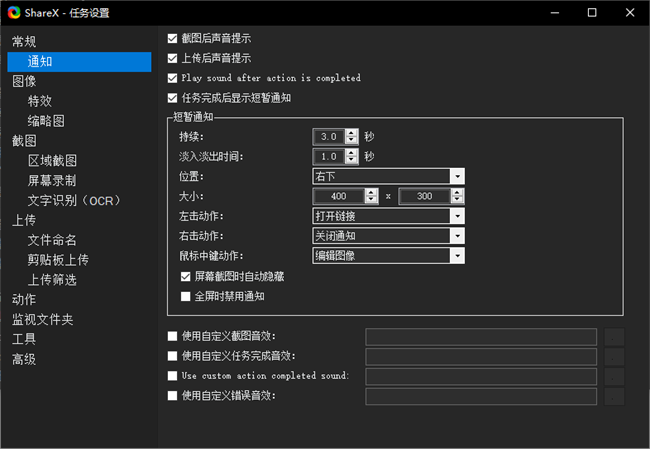Click the ShareX logo in title bar

(x=13, y=13)
